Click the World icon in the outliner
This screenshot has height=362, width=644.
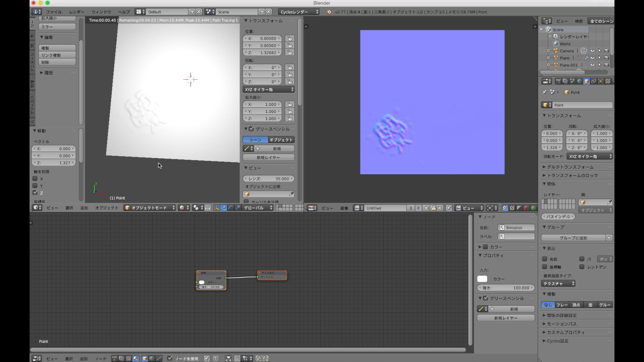point(556,44)
